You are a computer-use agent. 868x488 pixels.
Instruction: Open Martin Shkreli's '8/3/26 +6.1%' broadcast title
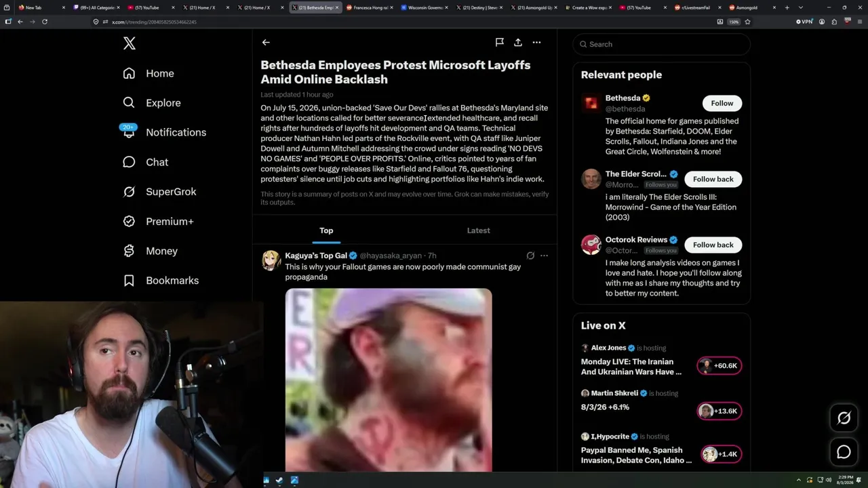[x=605, y=407]
